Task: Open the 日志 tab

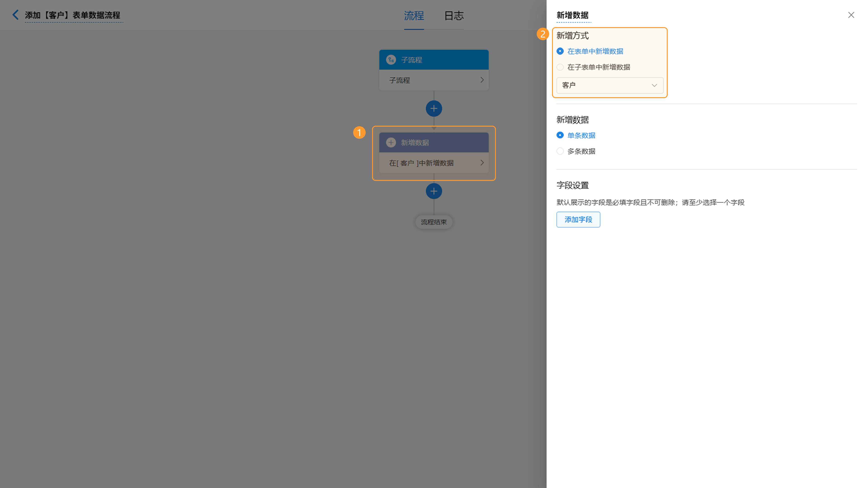Action: [x=453, y=16]
